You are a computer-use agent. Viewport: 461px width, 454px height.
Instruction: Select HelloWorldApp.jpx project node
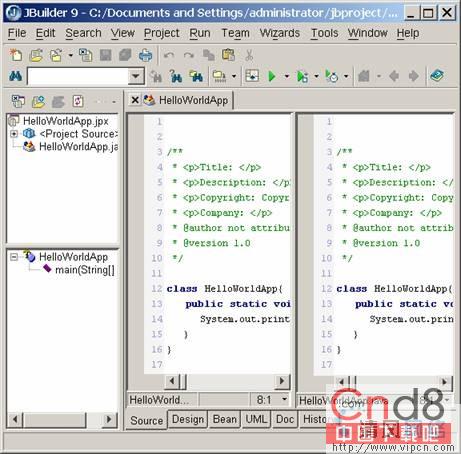pyautogui.click(x=66, y=121)
